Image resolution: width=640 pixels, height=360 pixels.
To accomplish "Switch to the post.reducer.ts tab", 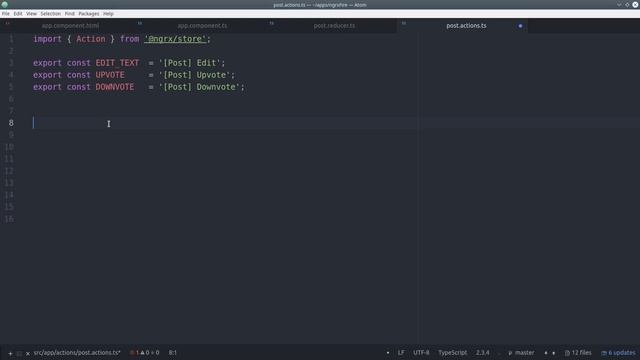I will (334, 25).
